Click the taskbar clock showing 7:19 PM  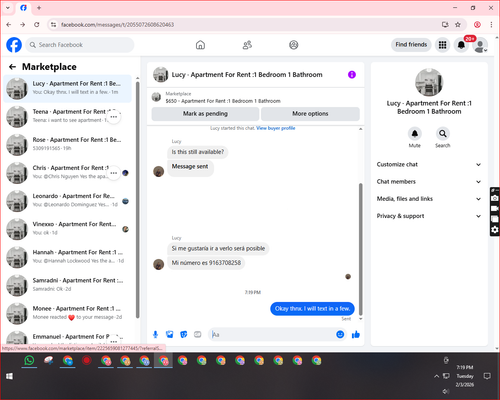point(465,367)
